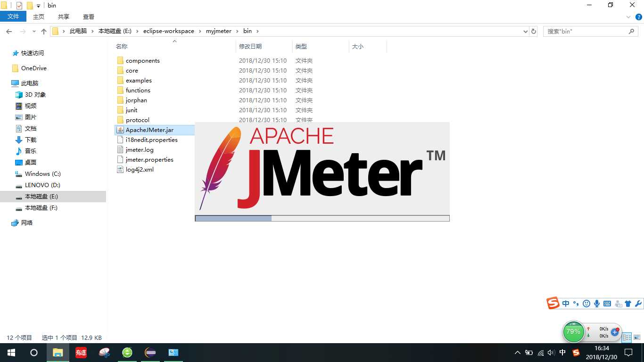Select the core folder
This screenshot has height=362, width=644.
click(132, 71)
